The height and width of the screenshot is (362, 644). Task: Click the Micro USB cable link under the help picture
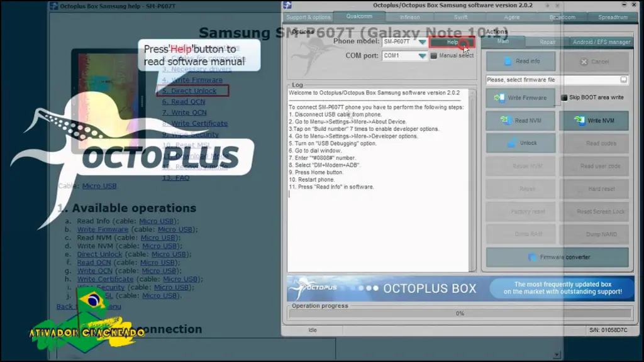(99, 186)
